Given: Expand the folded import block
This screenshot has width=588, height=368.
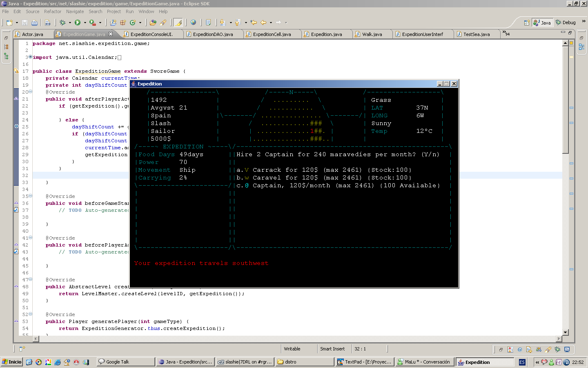Looking at the screenshot, I should click(x=30, y=57).
